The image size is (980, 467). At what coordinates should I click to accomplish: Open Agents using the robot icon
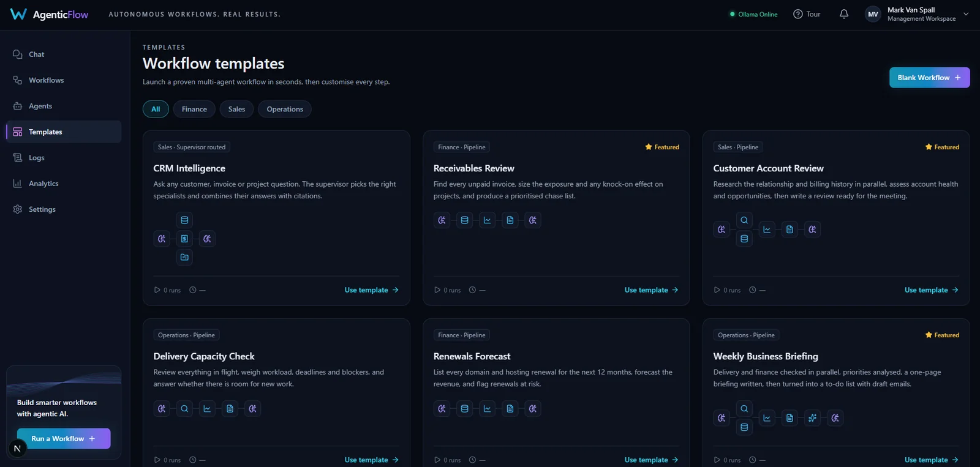17,106
